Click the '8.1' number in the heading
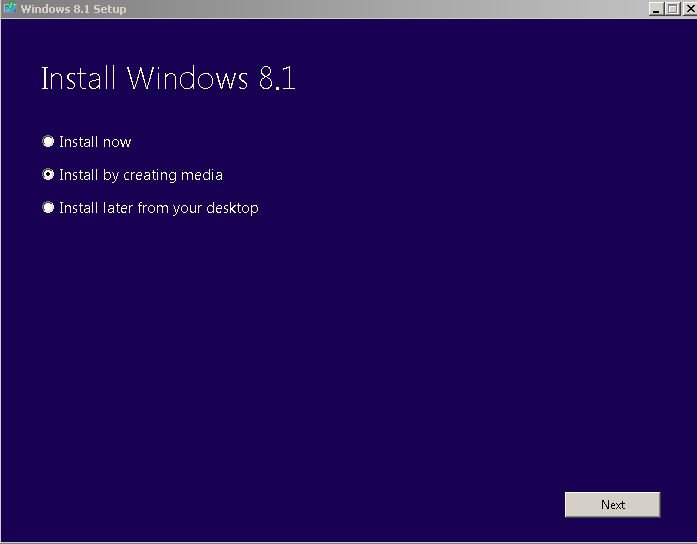This screenshot has height=544, width=697. 276,79
